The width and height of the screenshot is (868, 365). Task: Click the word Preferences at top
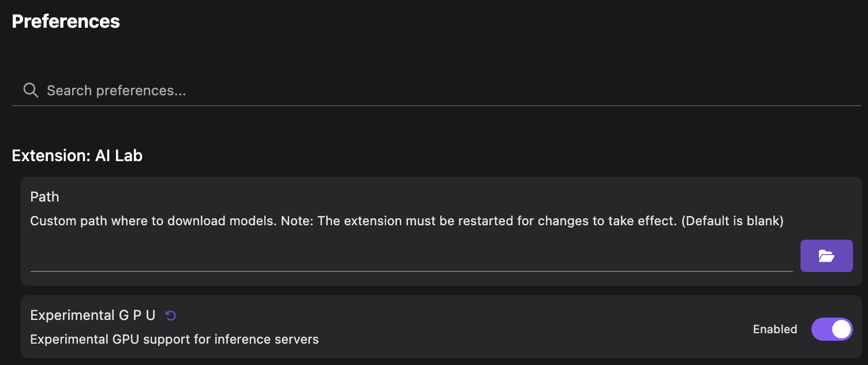coord(66,21)
